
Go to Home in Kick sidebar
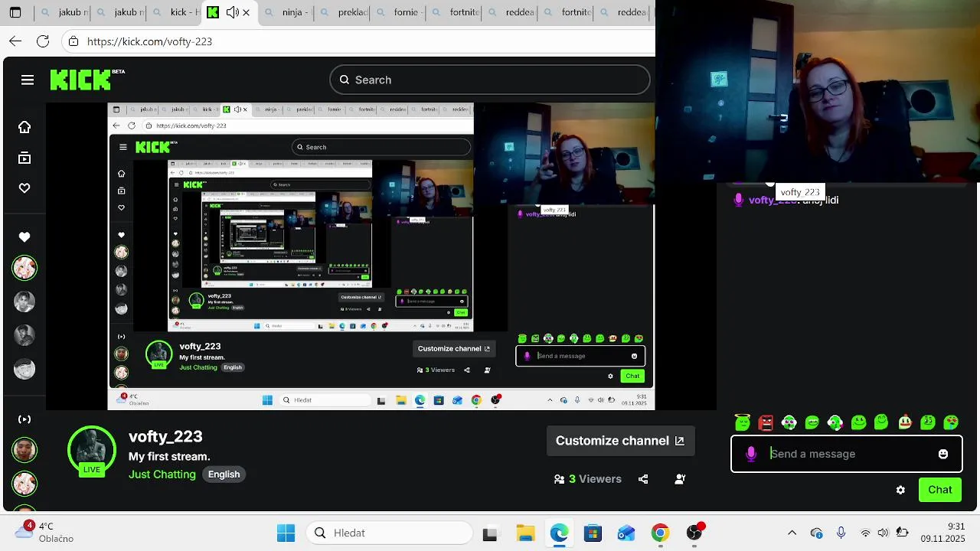click(x=24, y=127)
